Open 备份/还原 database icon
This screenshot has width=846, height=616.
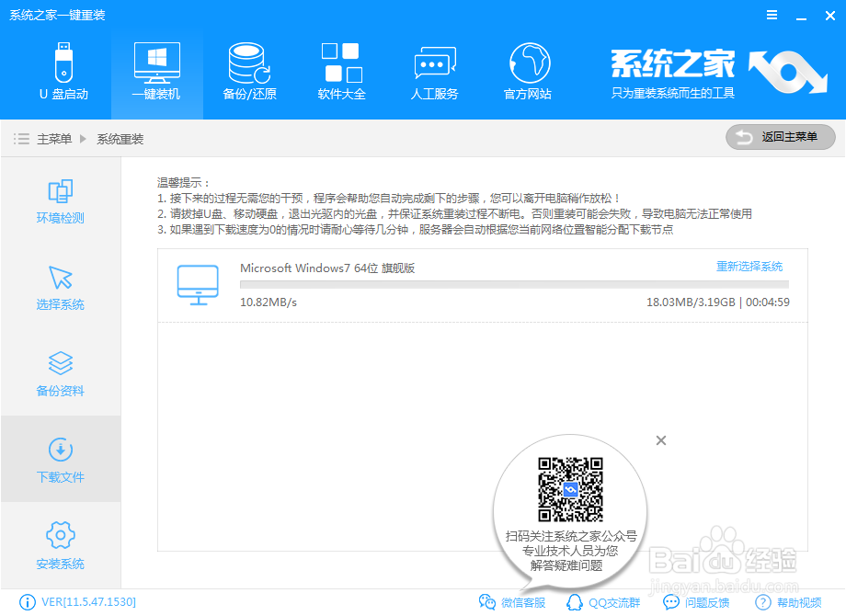249,63
